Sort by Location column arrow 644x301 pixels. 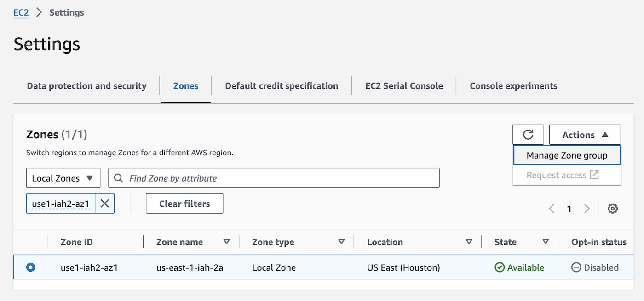tap(469, 242)
